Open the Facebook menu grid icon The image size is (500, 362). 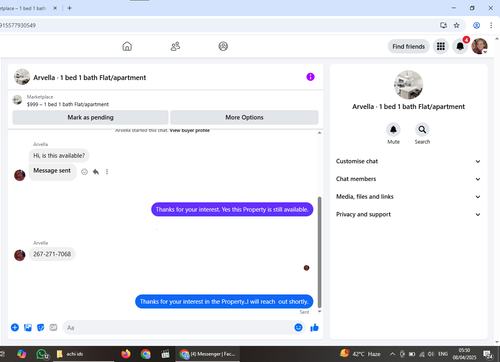[441, 46]
